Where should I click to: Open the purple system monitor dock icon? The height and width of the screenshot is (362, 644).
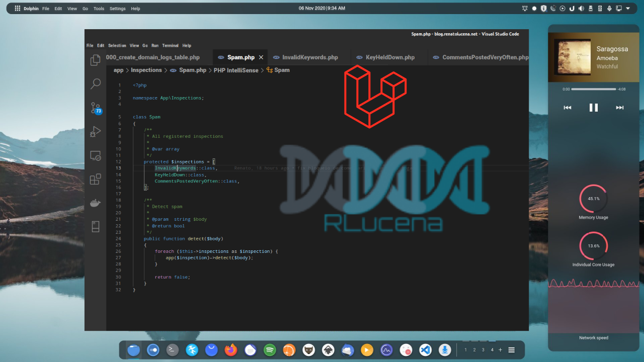click(x=386, y=349)
